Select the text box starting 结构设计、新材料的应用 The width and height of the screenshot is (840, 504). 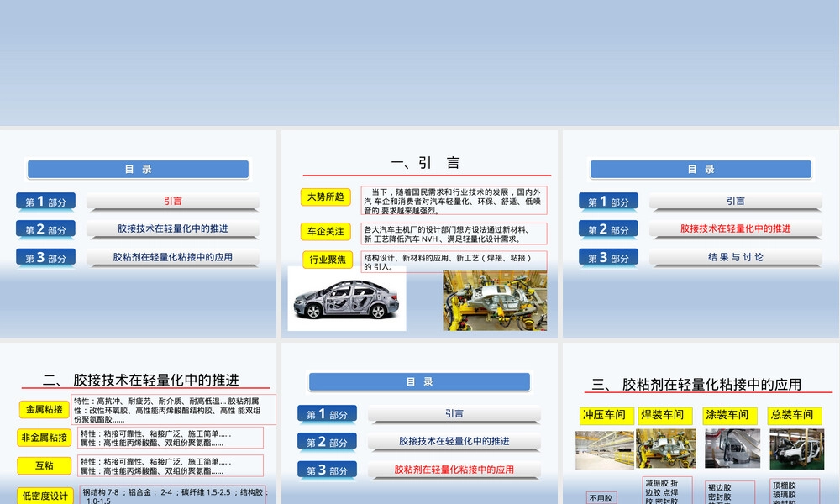[x=454, y=262]
